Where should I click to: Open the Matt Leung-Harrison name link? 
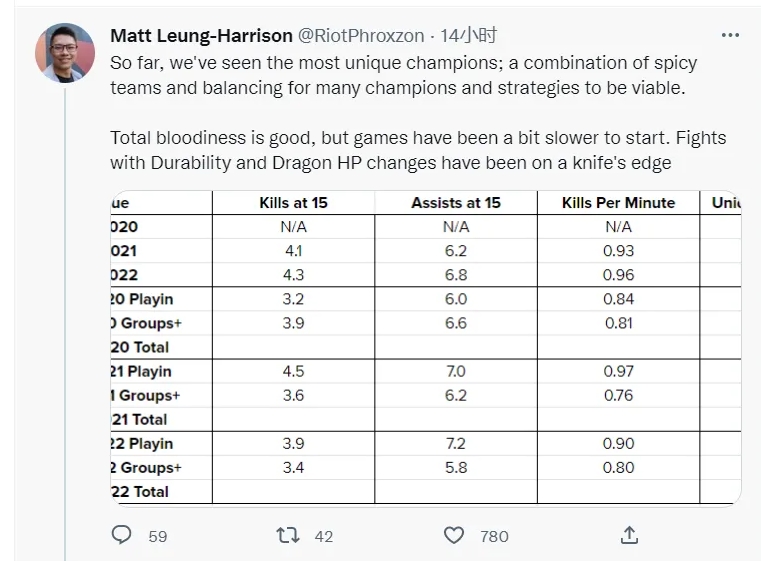point(201,35)
